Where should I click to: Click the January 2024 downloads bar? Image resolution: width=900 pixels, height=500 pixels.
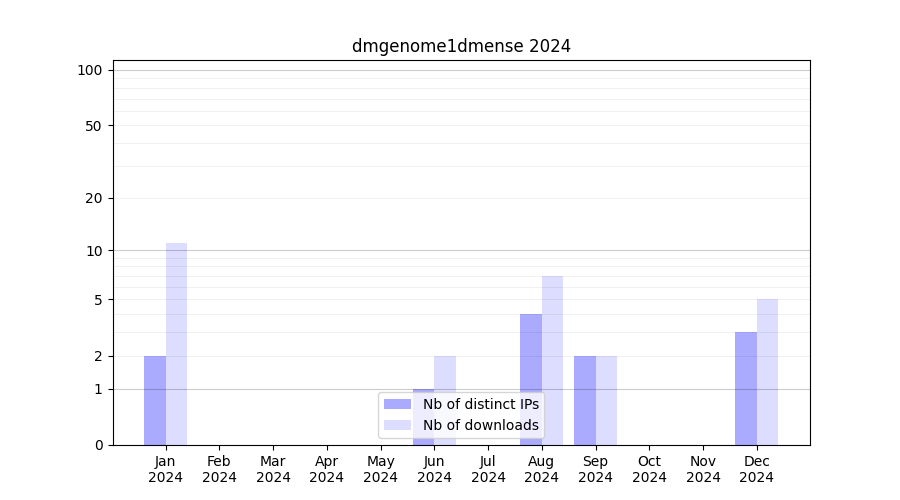click(x=177, y=344)
